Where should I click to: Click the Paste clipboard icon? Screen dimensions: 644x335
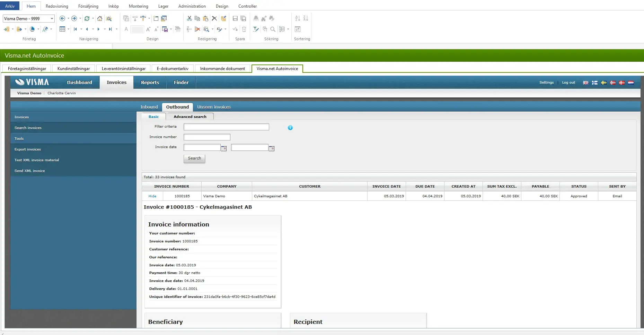206,18
